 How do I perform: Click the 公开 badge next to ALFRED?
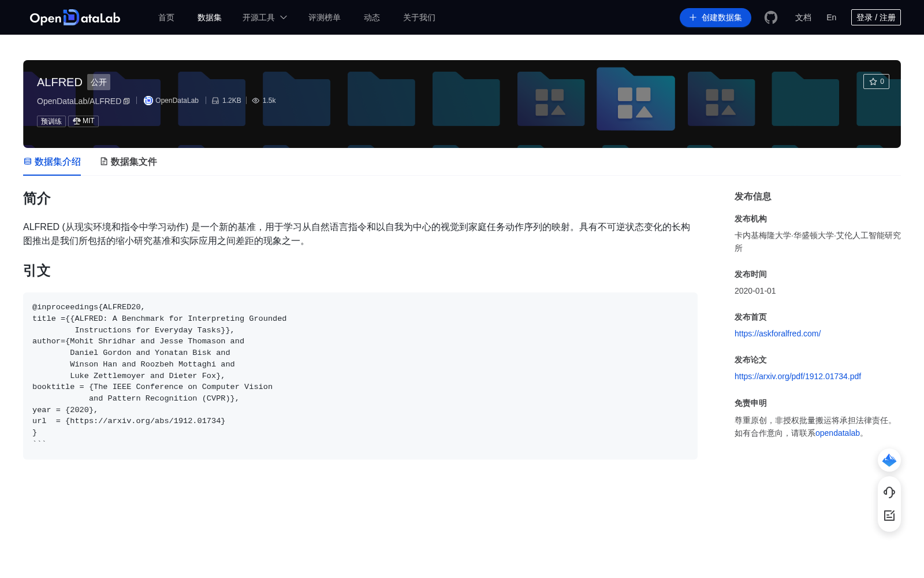[99, 82]
